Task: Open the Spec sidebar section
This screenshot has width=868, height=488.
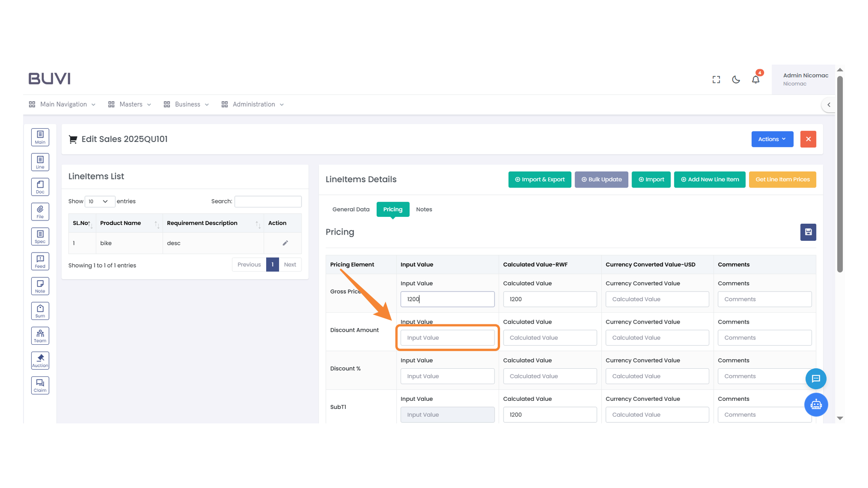Action: [x=40, y=236]
